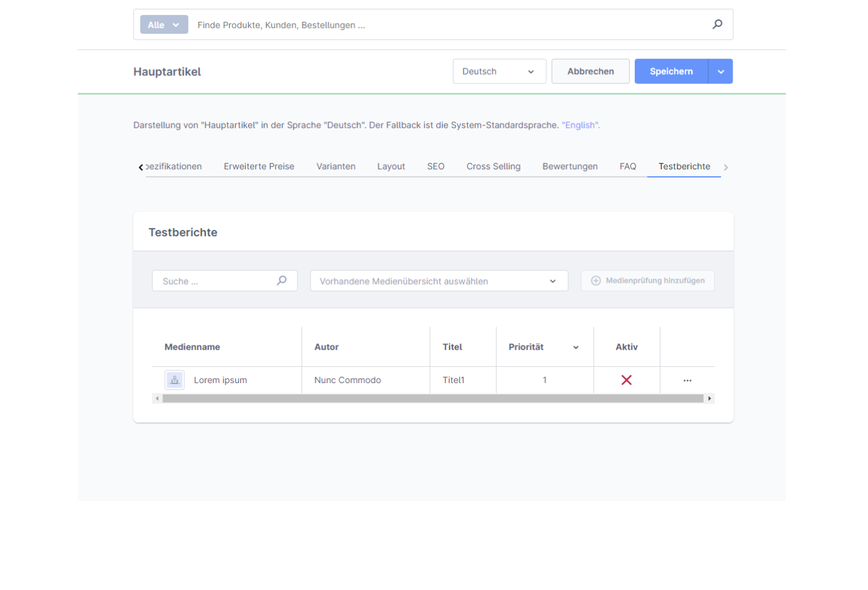The width and height of the screenshot is (868, 590).
Task: Open the Priorität column sort chevron
Action: click(576, 347)
